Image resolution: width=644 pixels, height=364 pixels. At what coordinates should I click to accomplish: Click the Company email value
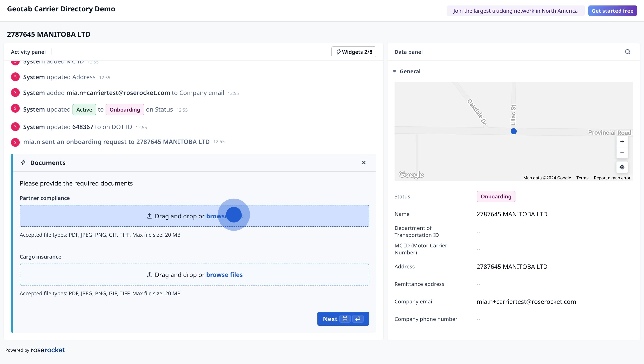coord(526,301)
